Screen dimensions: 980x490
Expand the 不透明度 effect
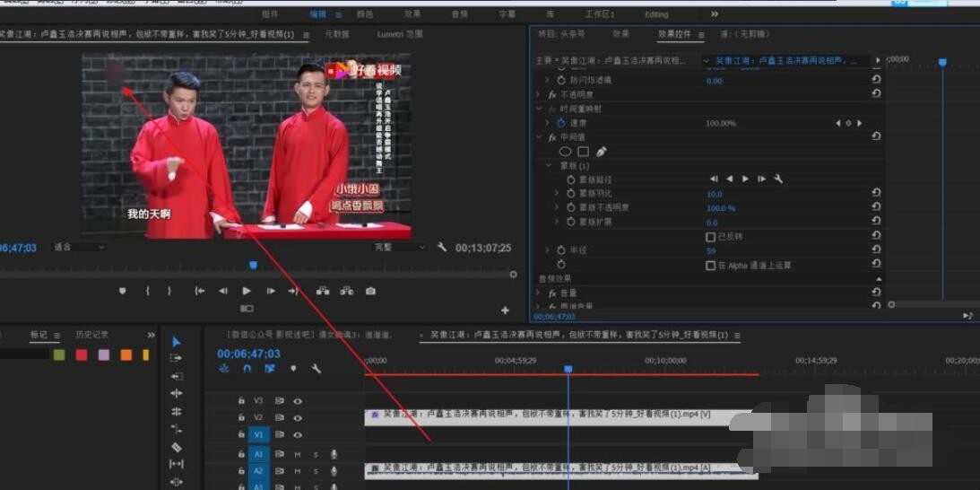point(538,94)
